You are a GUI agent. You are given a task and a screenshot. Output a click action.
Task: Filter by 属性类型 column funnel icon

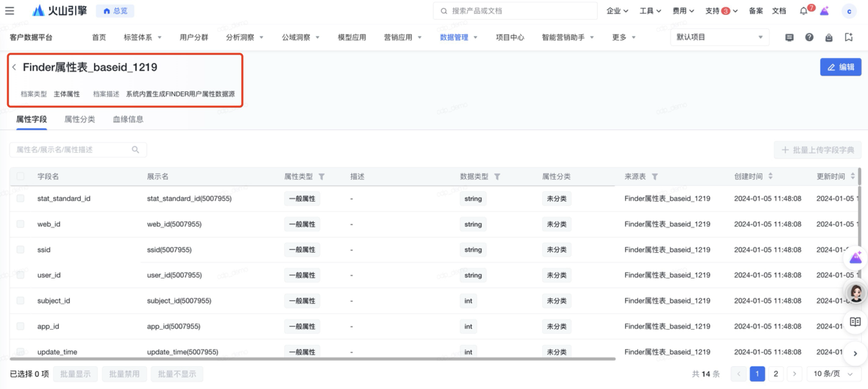pos(322,177)
